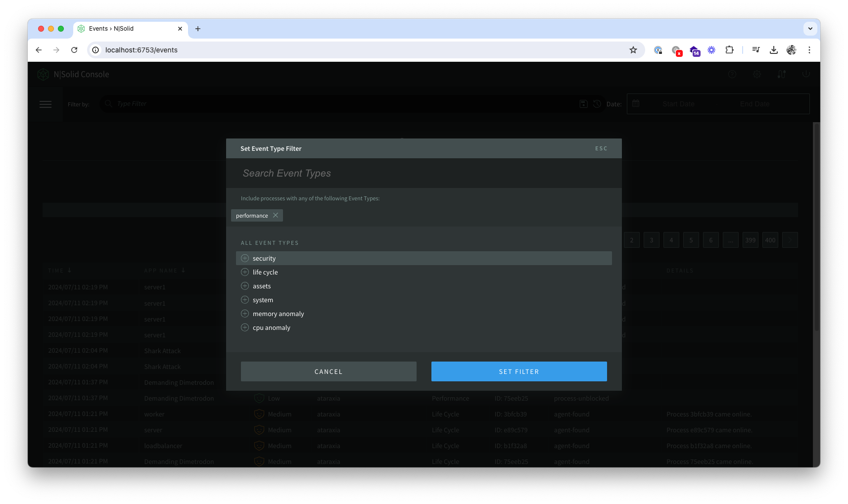This screenshot has height=504, width=848.
Task: Focus the Search Event Types field
Action: (x=424, y=173)
